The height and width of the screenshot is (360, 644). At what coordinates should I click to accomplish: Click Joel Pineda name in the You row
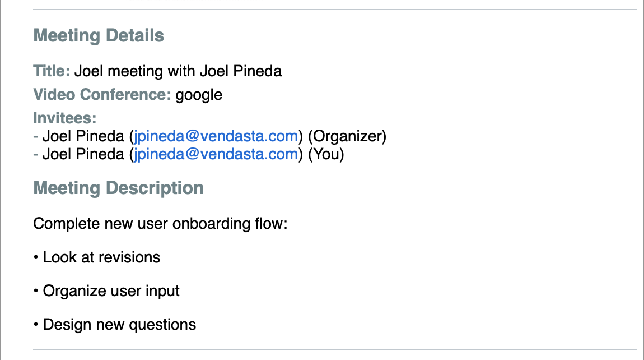(83, 154)
